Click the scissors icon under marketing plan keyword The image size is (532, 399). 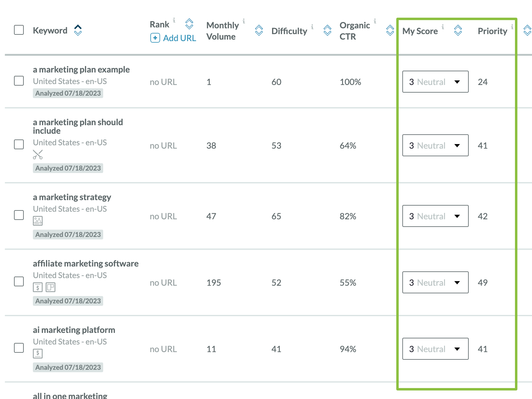38,155
